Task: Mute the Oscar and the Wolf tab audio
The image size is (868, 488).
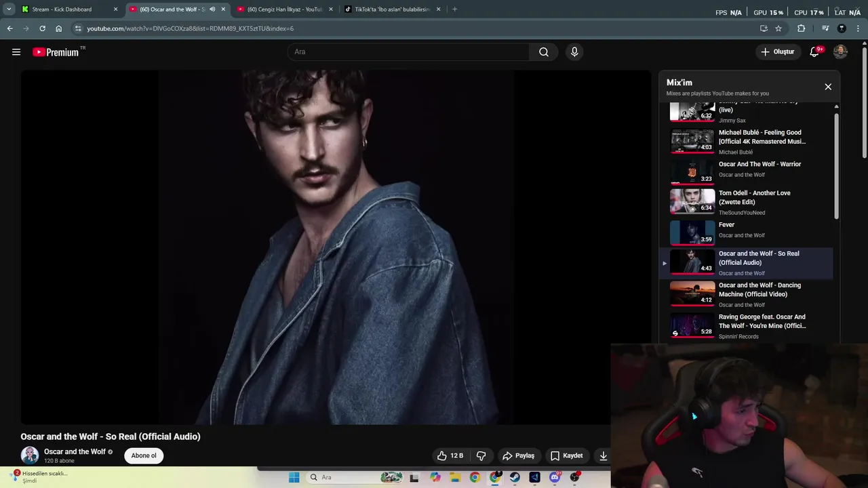Action: pyautogui.click(x=212, y=9)
